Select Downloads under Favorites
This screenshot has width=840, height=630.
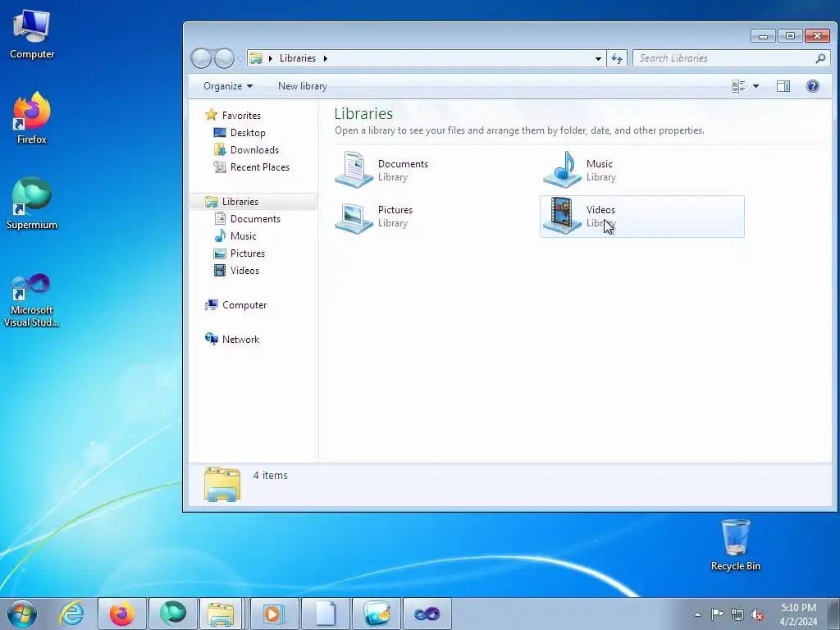pos(254,149)
